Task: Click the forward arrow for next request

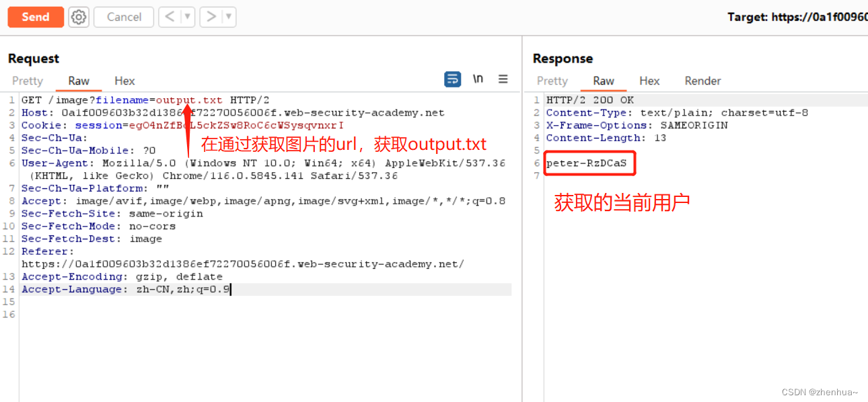Action: [211, 17]
